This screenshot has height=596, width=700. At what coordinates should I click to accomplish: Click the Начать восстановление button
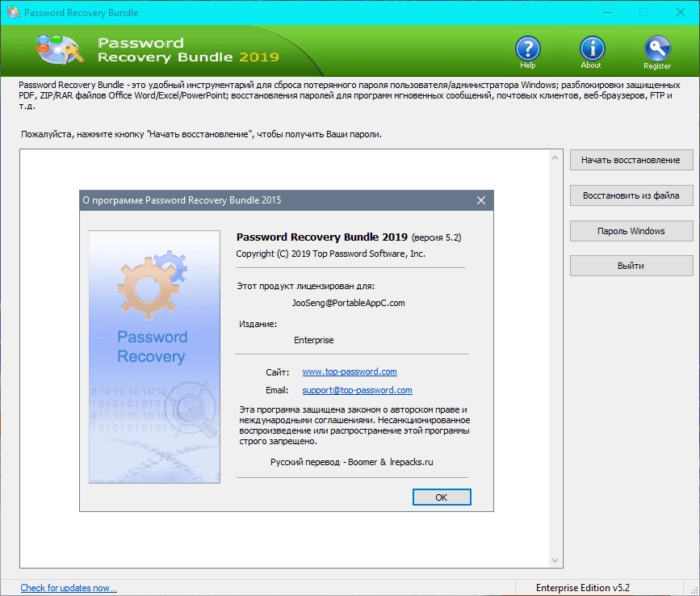point(631,160)
